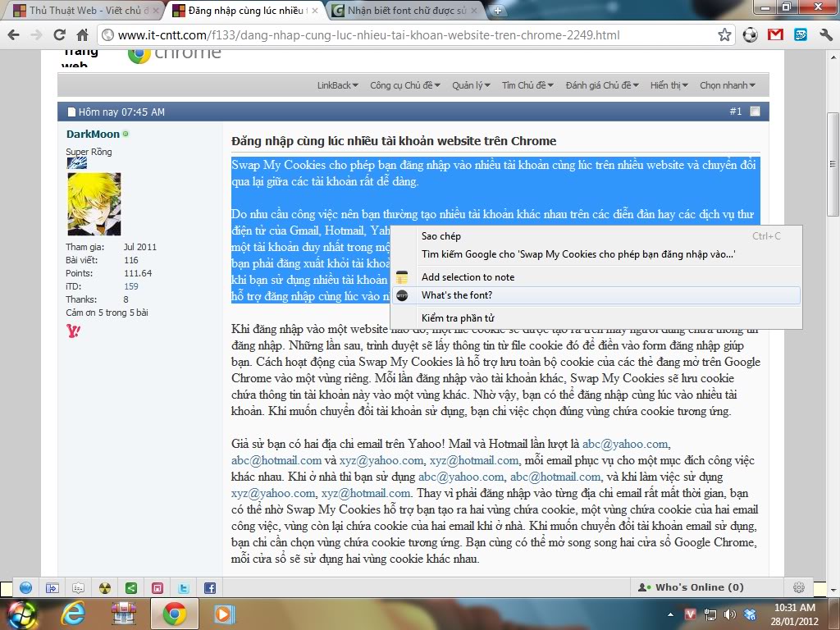Close the Đăng nhập cùng lúc nhiều tab

[x=315, y=10]
